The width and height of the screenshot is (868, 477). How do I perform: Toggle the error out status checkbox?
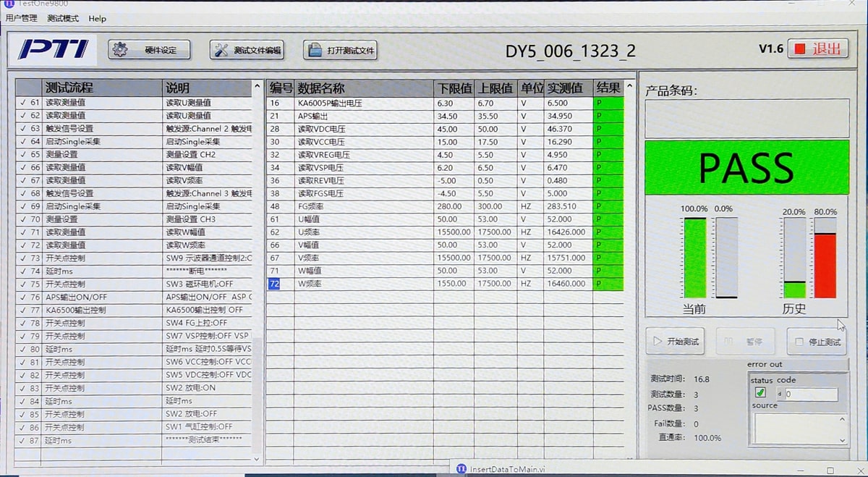point(760,393)
